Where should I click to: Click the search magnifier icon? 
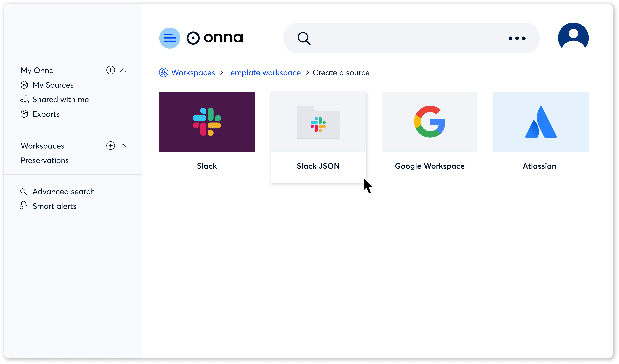(x=304, y=38)
